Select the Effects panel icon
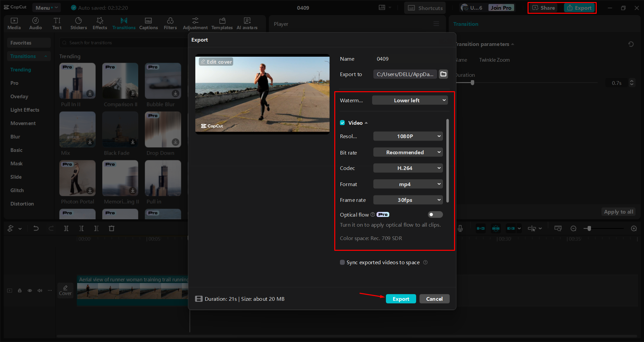Viewport: 644px width, 342px height. (x=100, y=23)
